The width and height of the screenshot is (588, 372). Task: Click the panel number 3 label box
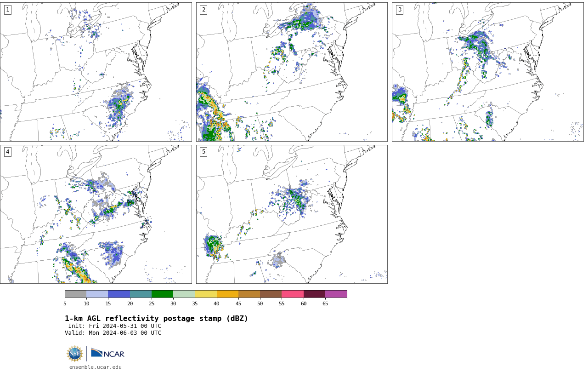(x=399, y=10)
